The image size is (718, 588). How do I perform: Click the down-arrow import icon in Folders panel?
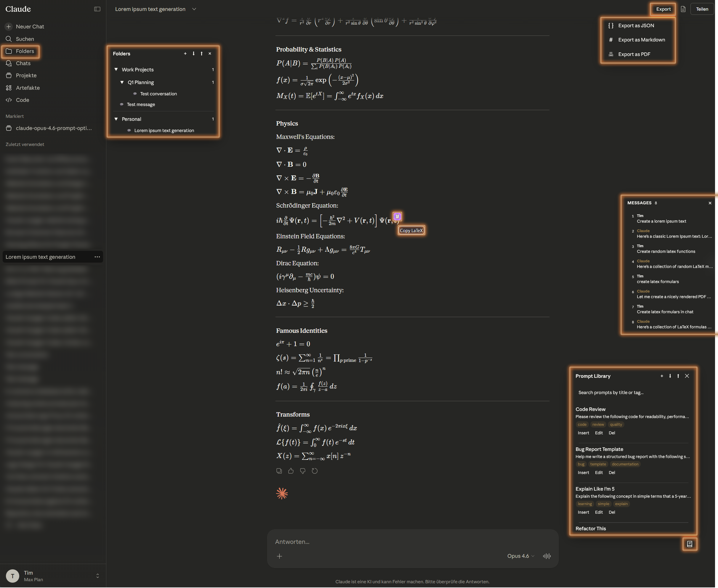coord(193,54)
